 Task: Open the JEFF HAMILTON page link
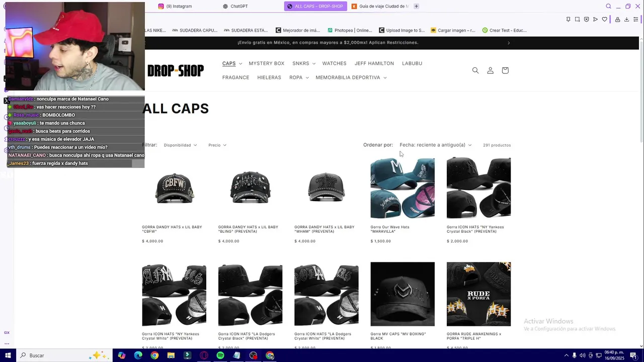pyautogui.click(x=374, y=63)
